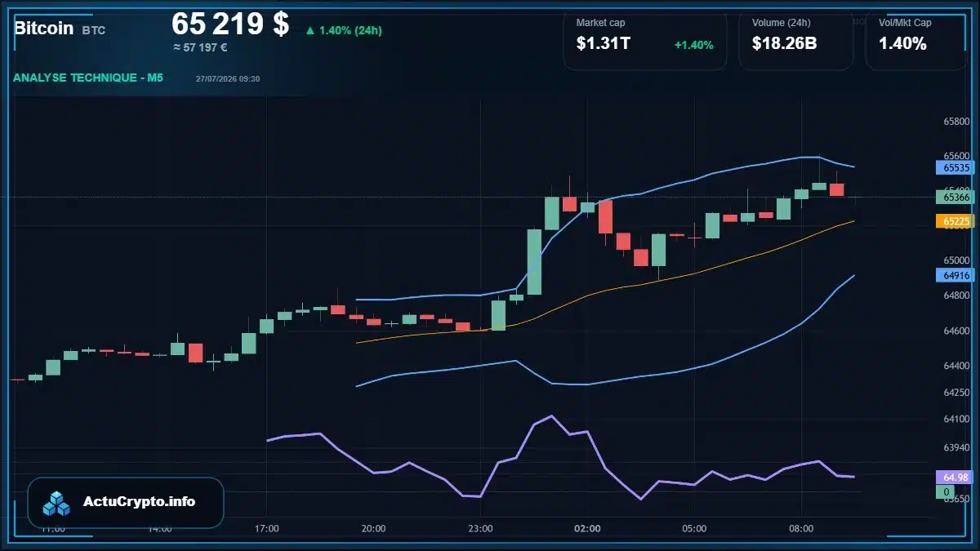The height and width of the screenshot is (551, 980).
Task: Click the 02:00 time axis label
Action: [x=587, y=529]
